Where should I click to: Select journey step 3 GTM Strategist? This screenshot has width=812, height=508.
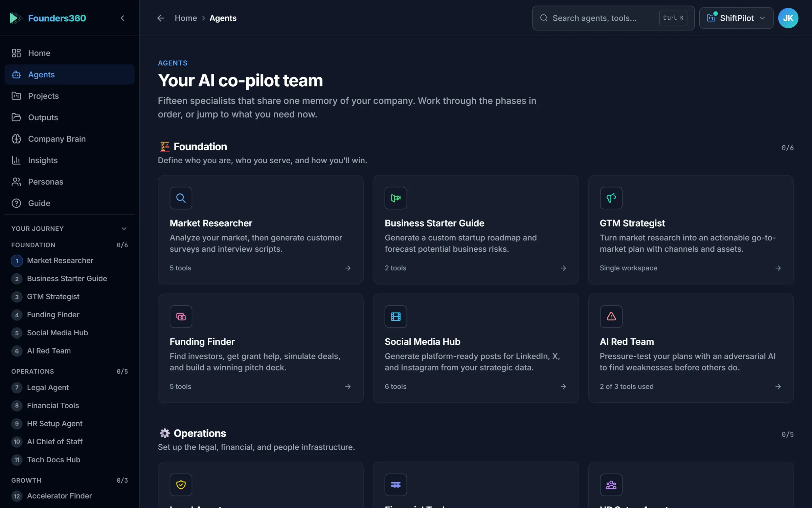(x=69, y=297)
